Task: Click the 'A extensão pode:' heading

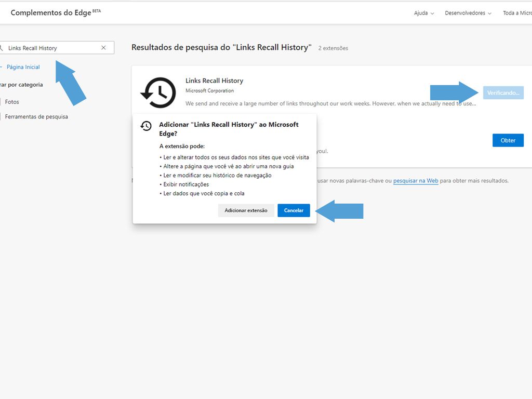Action: click(182, 146)
